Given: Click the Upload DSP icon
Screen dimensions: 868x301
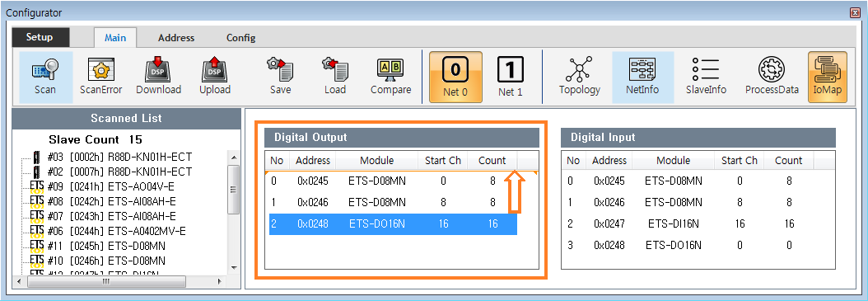Looking at the screenshot, I should pos(215,77).
